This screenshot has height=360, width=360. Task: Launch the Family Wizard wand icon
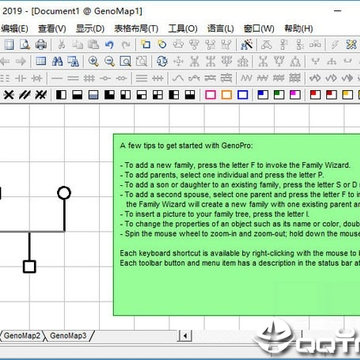click(x=247, y=44)
